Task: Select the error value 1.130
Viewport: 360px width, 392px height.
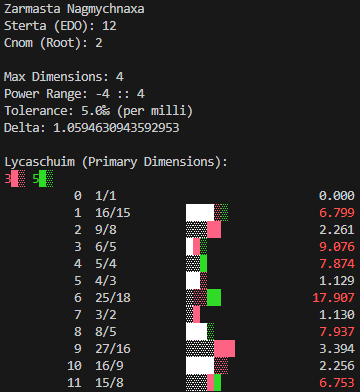Action: pyautogui.click(x=337, y=315)
